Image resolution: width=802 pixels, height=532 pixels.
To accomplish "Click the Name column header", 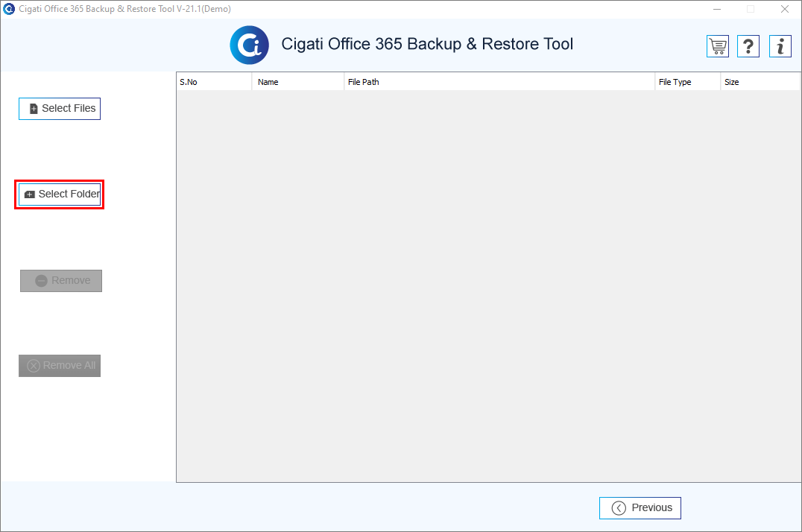I will [298, 82].
